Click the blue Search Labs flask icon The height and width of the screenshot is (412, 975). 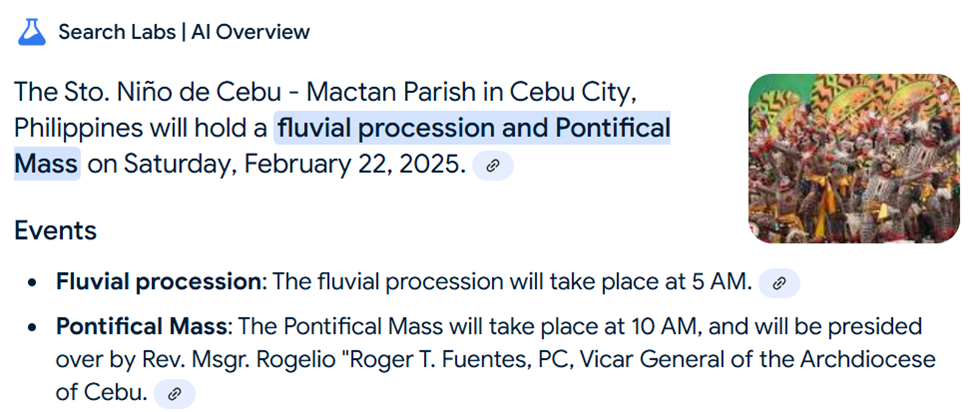tap(32, 32)
